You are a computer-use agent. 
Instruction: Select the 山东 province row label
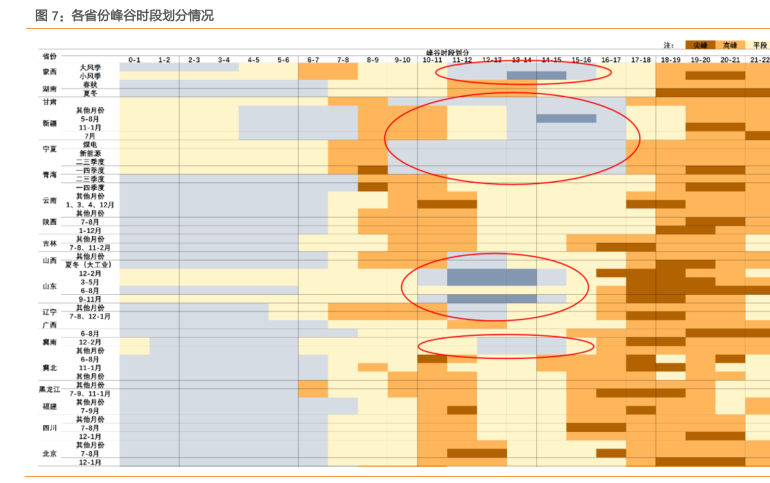click(x=50, y=286)
